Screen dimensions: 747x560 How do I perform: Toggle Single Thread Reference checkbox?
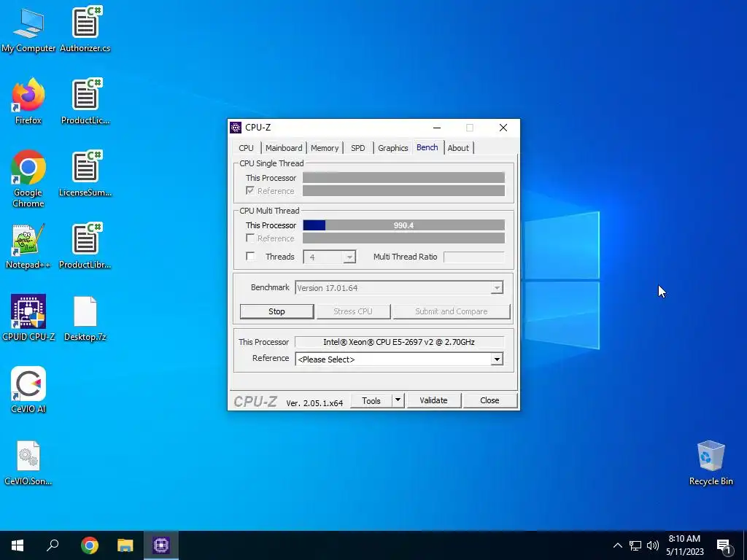(250, 190)
